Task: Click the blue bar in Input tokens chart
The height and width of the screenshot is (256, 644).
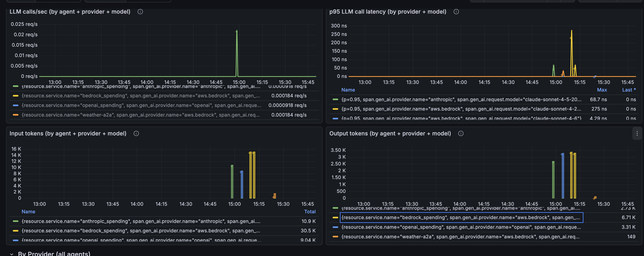Action: 242,184
